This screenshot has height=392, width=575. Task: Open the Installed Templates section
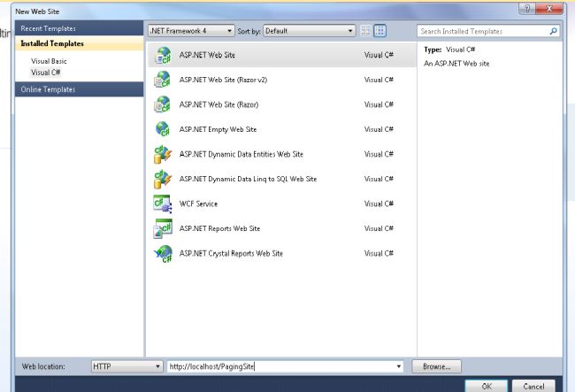(x=80, y=43)
